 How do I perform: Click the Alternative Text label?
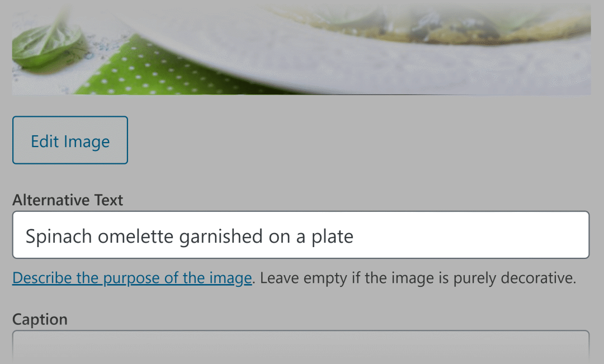pyautogui.click(x=67, y=200)
